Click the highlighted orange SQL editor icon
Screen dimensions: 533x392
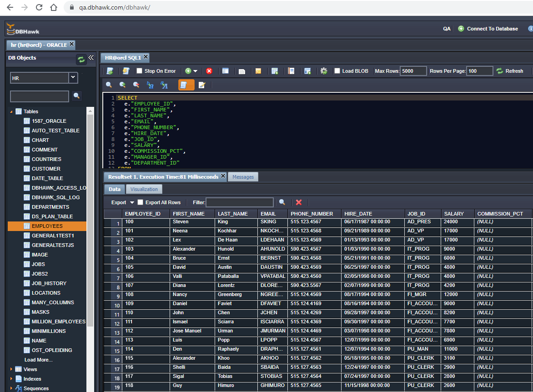point(186,85)
